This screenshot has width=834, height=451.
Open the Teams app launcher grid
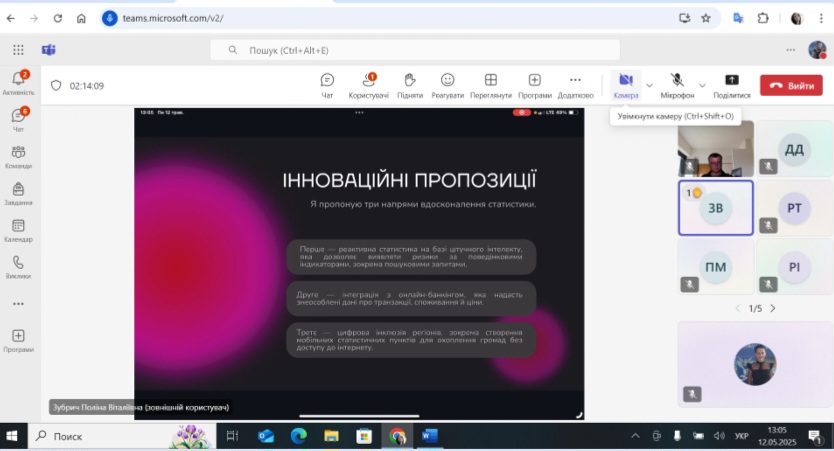click(x=18, y=50)
